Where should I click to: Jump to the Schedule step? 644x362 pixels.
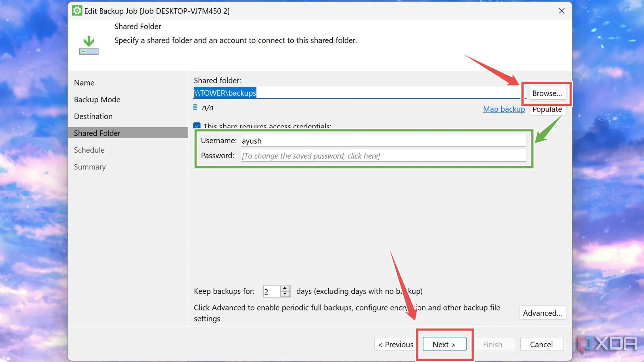[89, 150]
